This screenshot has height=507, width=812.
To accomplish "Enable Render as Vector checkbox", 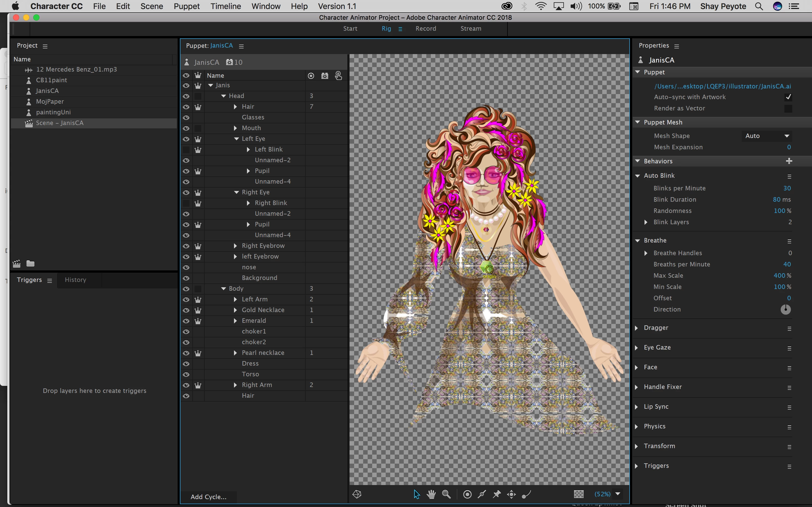I will (788, 108).
